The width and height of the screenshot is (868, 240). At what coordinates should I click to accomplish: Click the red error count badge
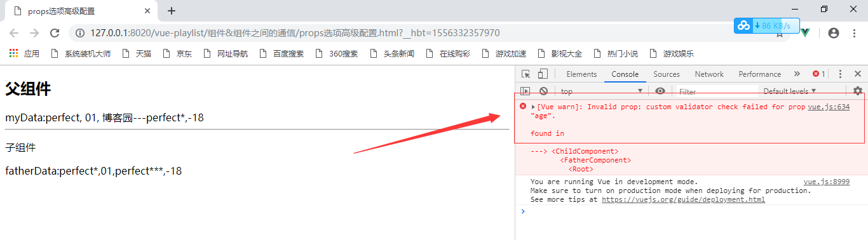tap(818, 74)
